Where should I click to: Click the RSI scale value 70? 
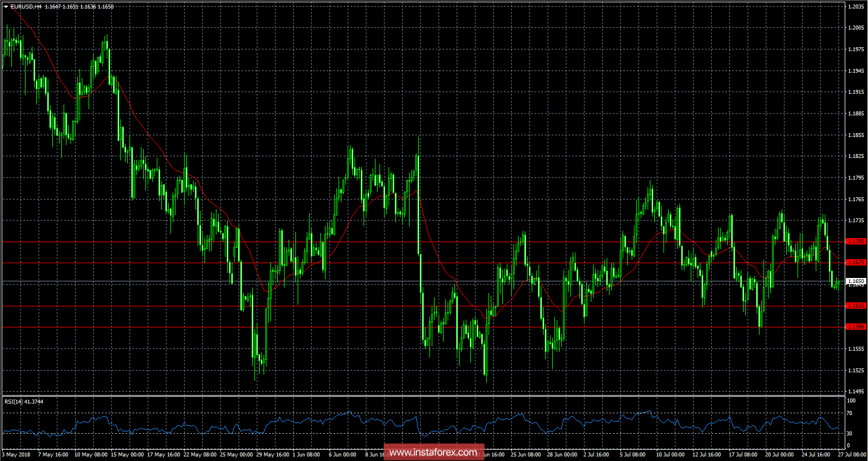[x=850, y=413]
